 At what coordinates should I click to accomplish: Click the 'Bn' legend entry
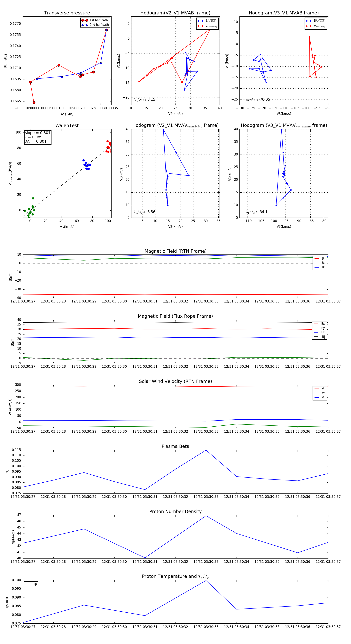[x=320, y=267]
